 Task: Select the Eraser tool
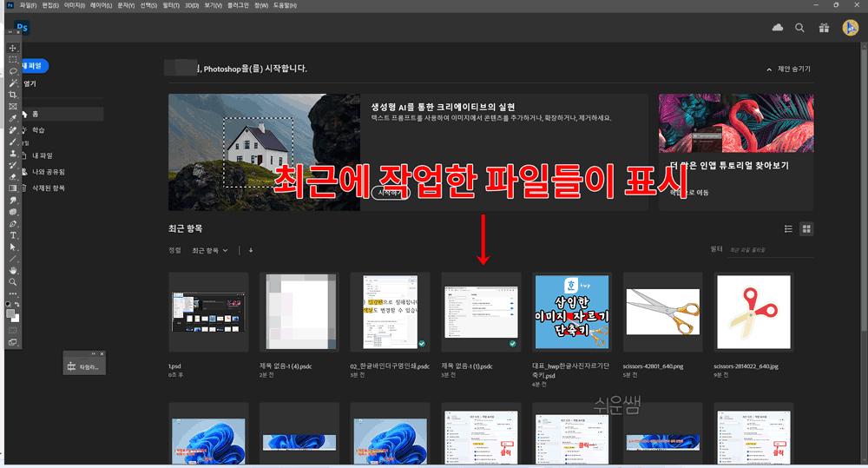(13, 176)
